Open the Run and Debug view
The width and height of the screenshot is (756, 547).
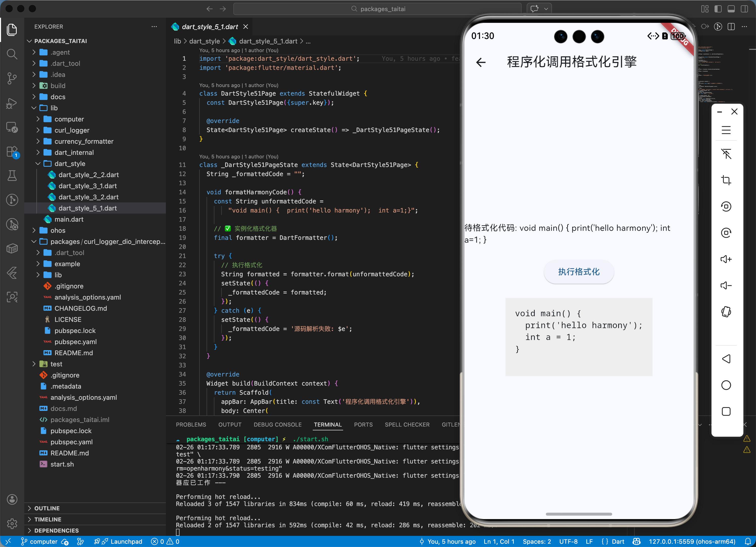click(x=12, y=103)
